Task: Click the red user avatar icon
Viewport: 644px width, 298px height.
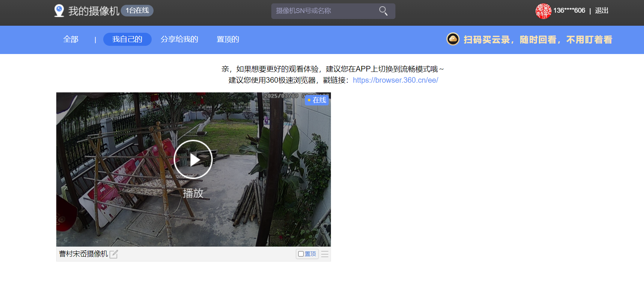Action: [543, 11]
